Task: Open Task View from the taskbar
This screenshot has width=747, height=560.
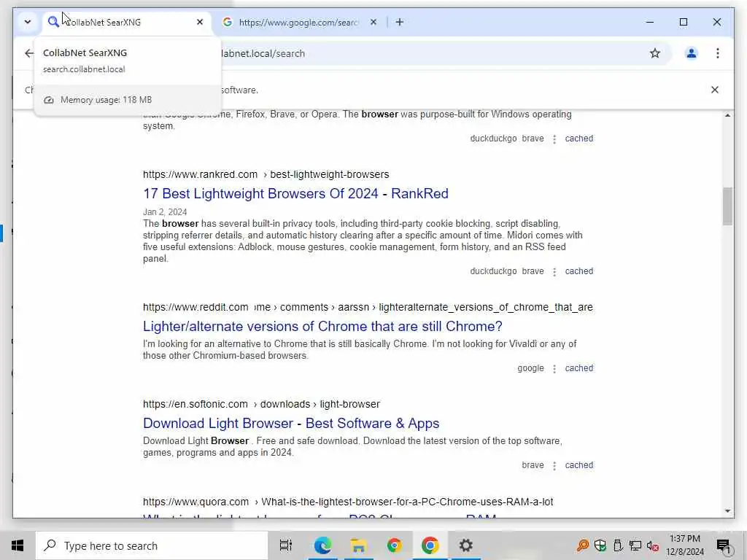Action: 286,545
